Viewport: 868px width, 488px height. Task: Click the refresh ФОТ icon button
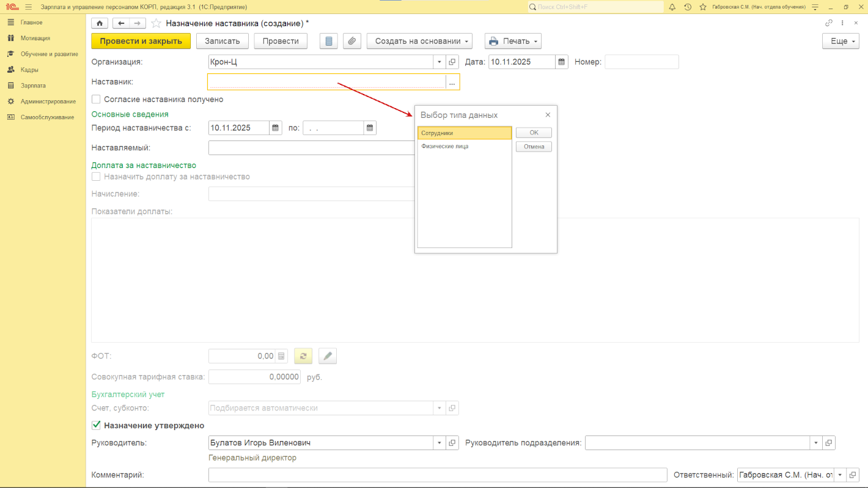click(303, 356)
